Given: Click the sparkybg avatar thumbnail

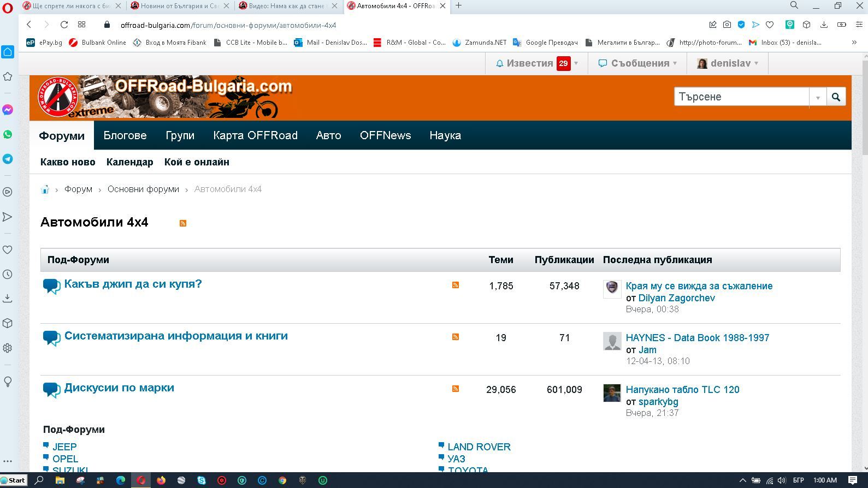Looking at the screenshot, I should point(612,393).
